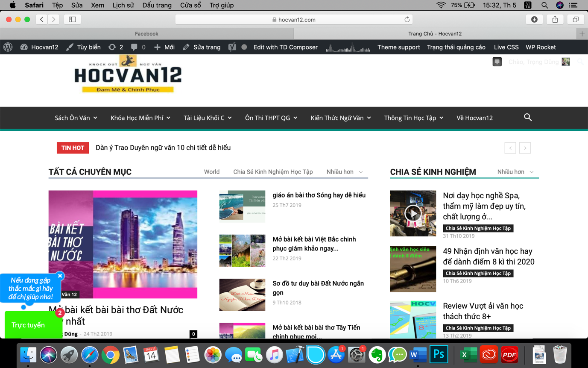This screenshot has height=368, width=588.
Task: Expand the Khóa Học Miễn Phí menu
Action: (140, 118)
